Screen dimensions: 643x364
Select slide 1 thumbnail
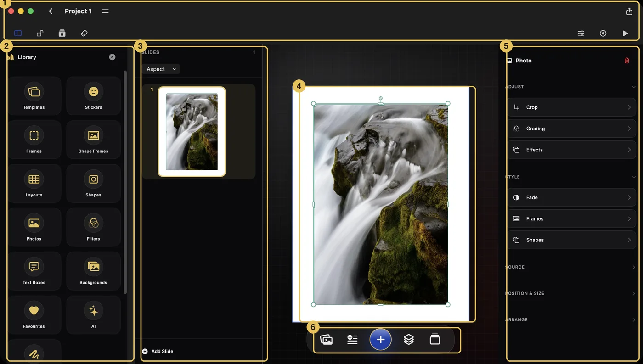[192, 131]
